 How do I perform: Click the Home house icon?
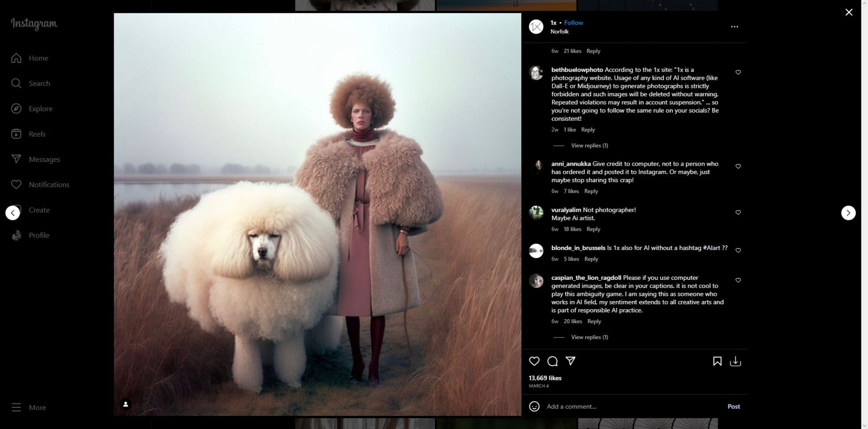pyautogui.click(x=16, y=58)
